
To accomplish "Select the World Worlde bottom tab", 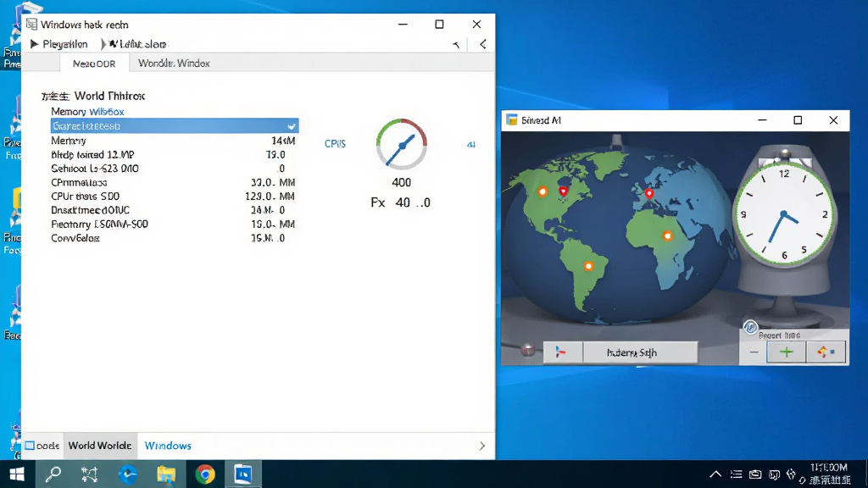I will click(100, 446).
